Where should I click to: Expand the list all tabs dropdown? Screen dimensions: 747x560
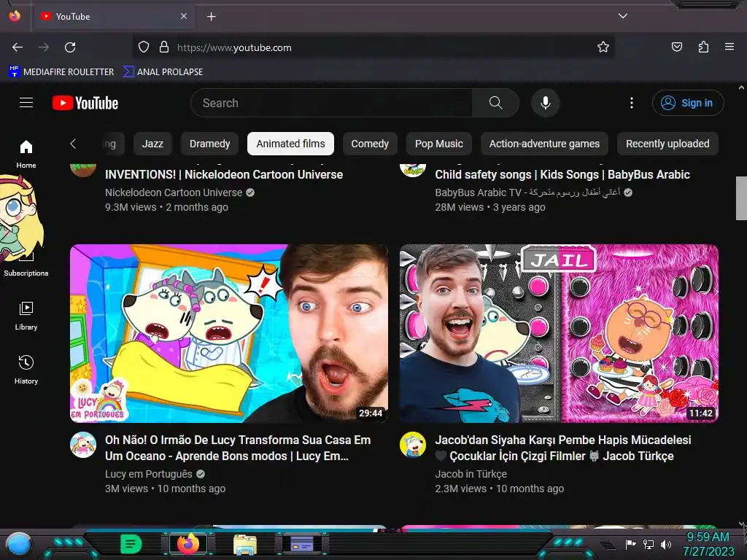(622, 16)
